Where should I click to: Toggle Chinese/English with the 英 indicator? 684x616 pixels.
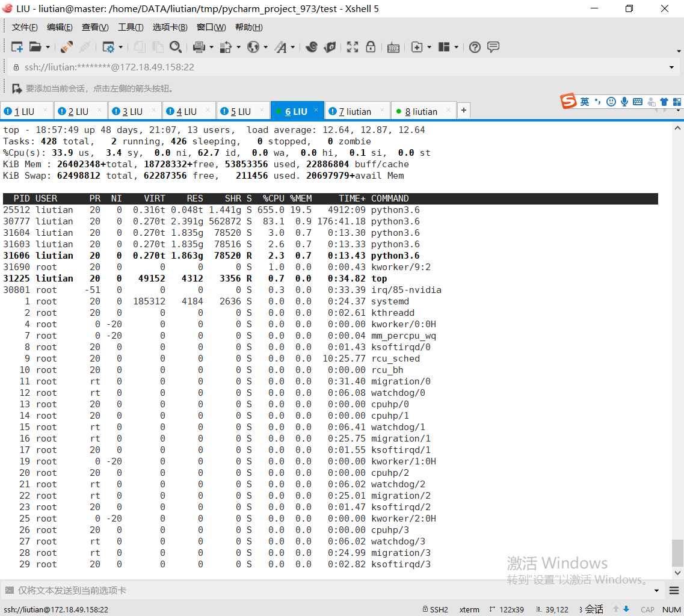[x=585, y=102]
